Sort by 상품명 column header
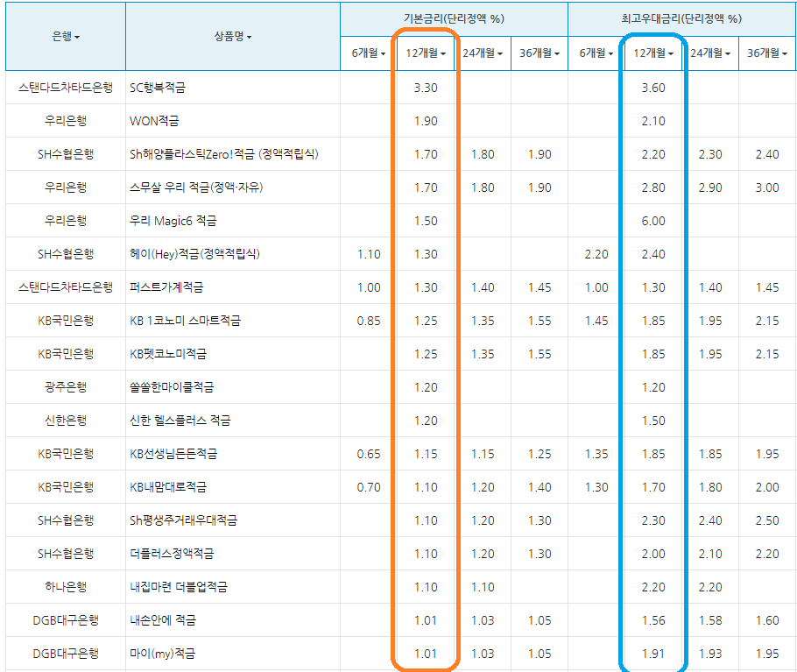The image size is (797, 672). click(x=232, y=37)
